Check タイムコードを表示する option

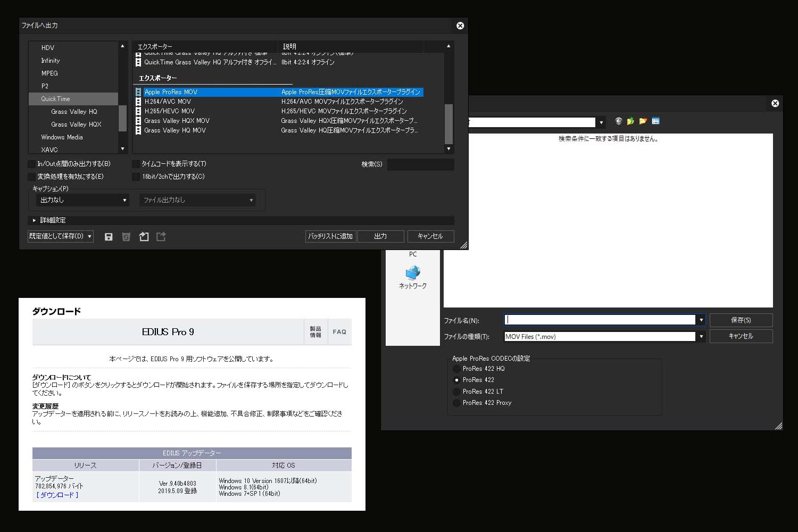point(136,164)
